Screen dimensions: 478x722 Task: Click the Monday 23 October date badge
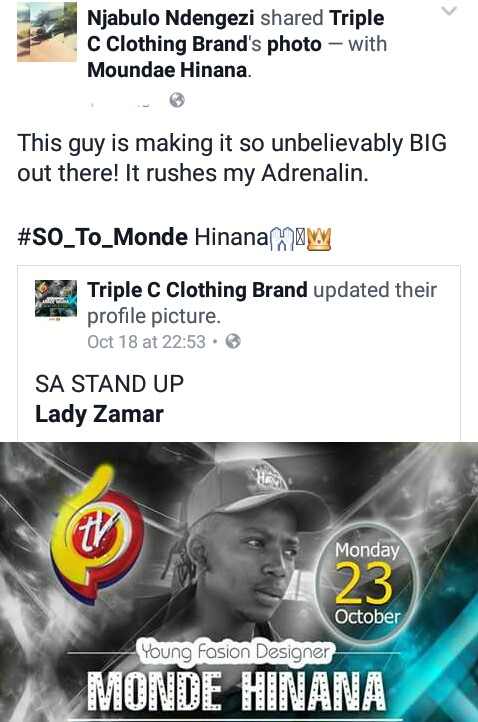click(367, 583)
